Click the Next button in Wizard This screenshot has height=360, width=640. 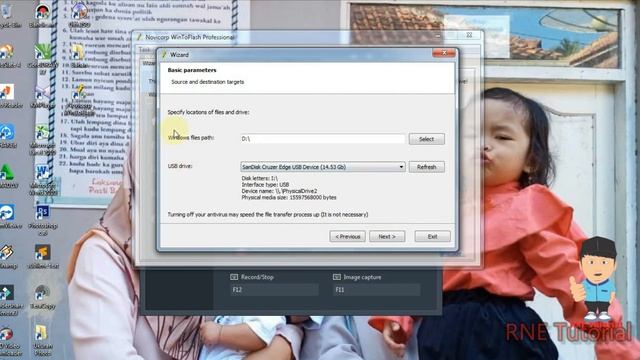(387, 236)
